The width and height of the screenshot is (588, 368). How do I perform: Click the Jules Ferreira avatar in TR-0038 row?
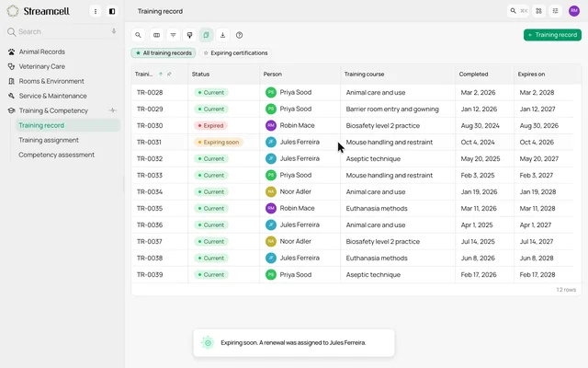click(x=271, y=258)
